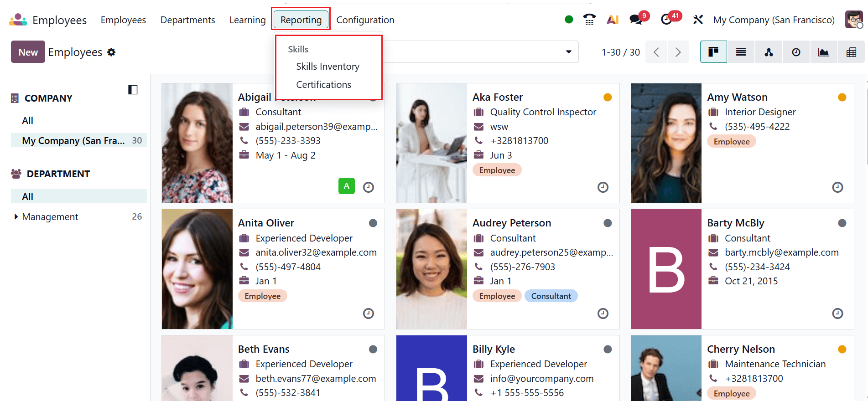Screen dimensions: 868x401
Task: Click the 1-30 / 30 pager counter
Action: click(621, 52)
